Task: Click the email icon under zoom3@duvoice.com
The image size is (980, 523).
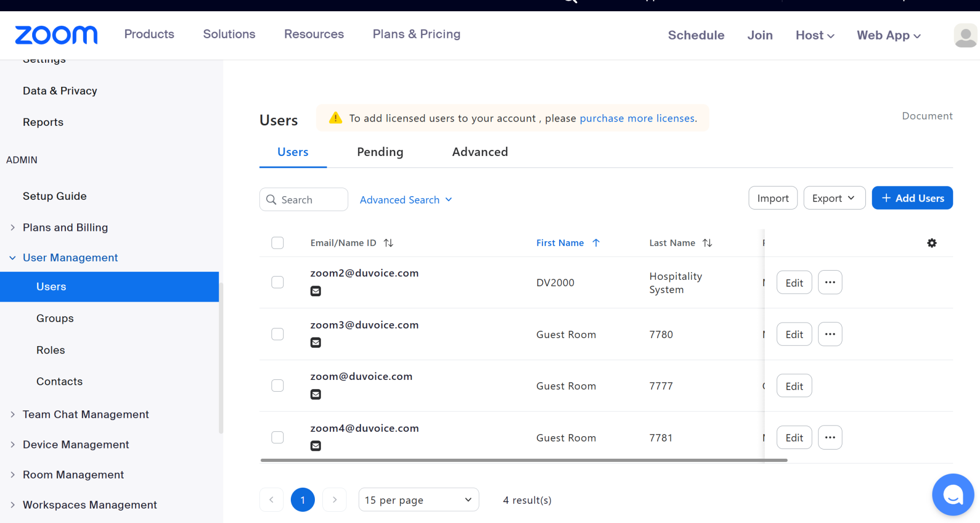Action: coord(316,342)
